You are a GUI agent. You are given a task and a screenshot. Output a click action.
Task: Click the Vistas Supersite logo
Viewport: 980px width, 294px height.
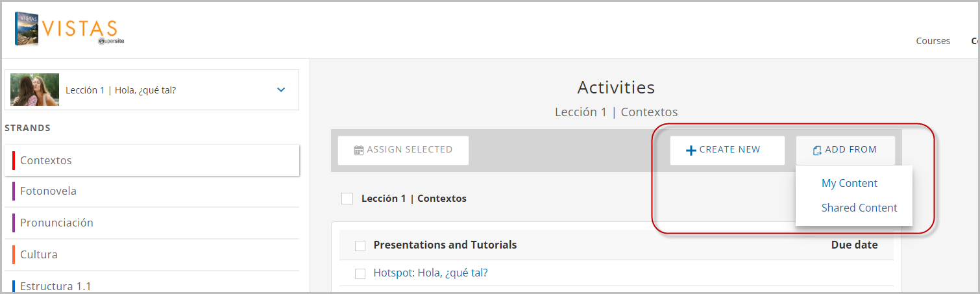66,30
